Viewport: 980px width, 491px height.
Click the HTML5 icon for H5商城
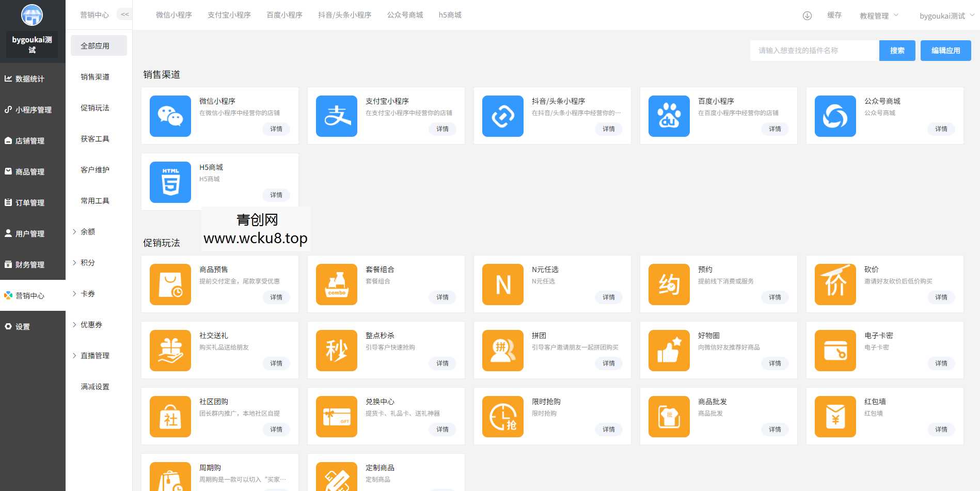coord(170,182)
